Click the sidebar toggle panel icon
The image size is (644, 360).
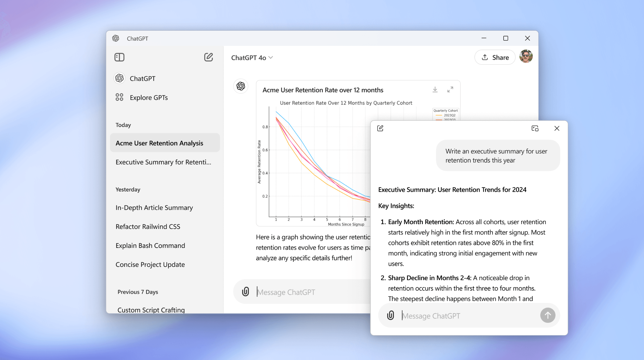tap(119, 57)
